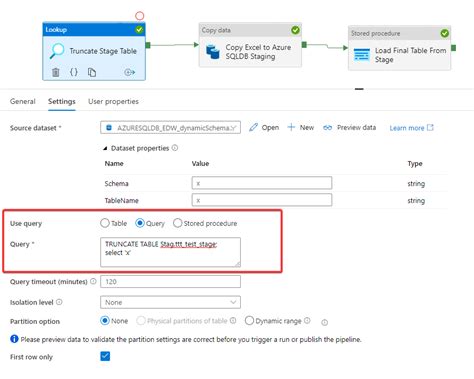Click the Query text area
The height and width of the screenshot is (379, 474).
click(x=170, y=252)
